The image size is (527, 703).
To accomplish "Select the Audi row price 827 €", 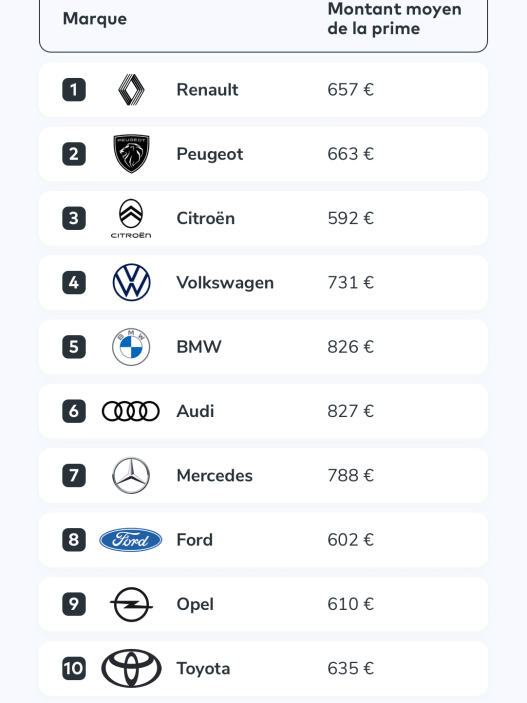I will click(350, 411).
